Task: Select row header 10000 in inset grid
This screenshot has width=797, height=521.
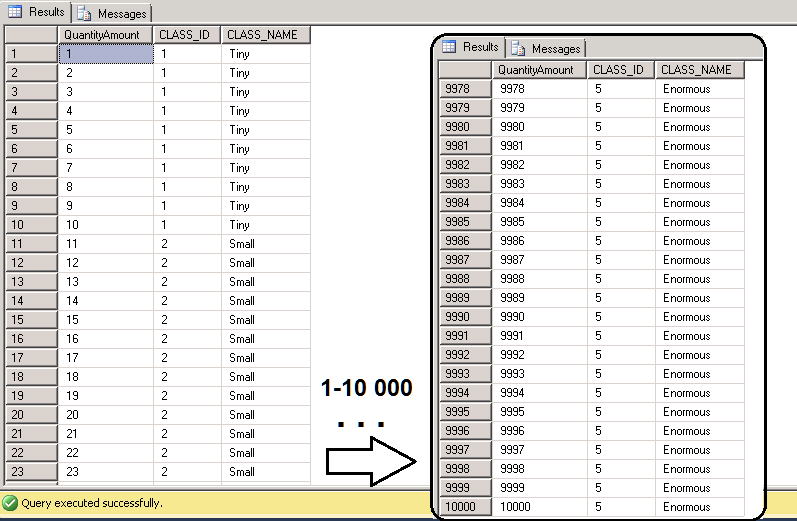Action: [465, 507]
